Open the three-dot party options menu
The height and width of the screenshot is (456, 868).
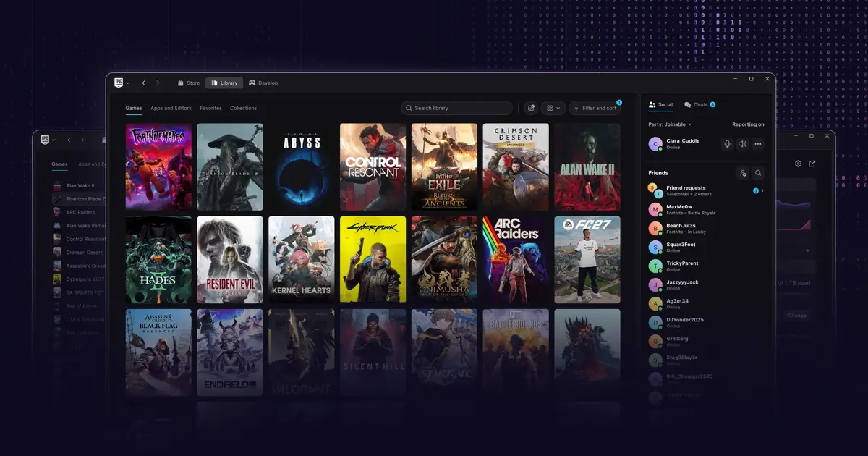click(758, 144)
